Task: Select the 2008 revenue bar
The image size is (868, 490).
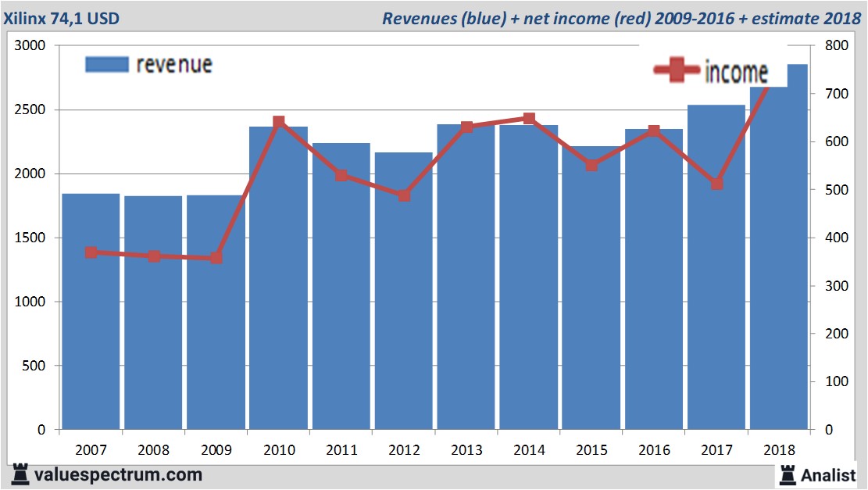Action: pyautogui.click(x=153, y=313)
